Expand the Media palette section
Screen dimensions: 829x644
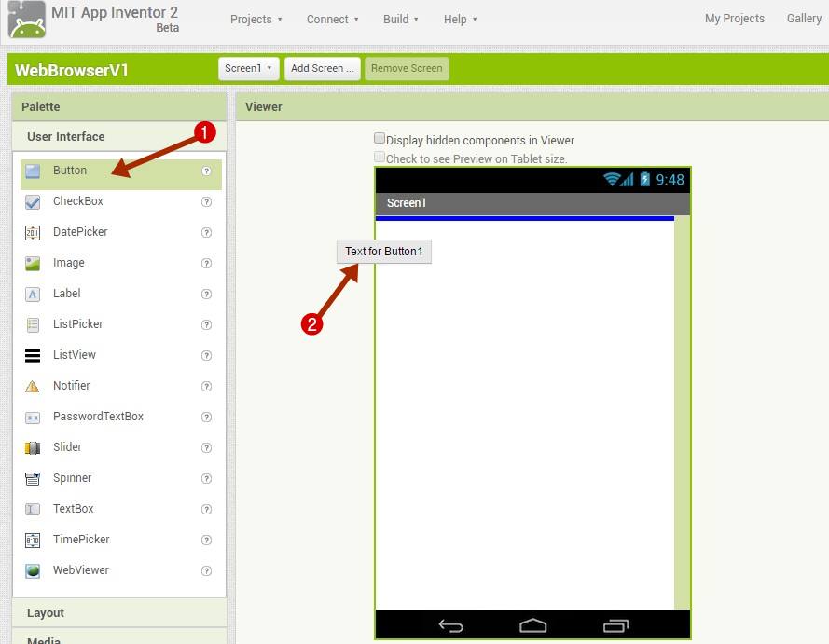[119, 637]
